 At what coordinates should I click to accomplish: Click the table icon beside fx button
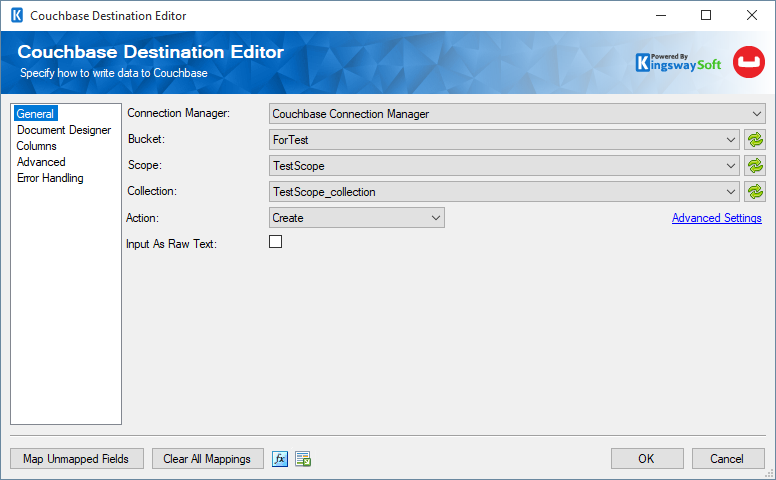click(303, 459)
